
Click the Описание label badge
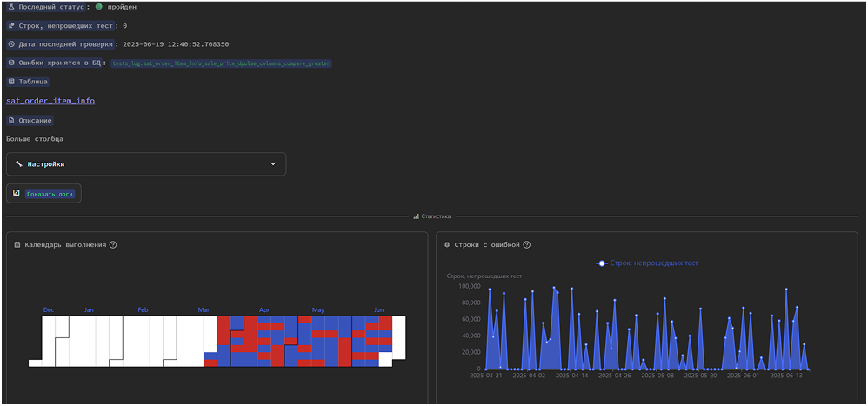30,120
